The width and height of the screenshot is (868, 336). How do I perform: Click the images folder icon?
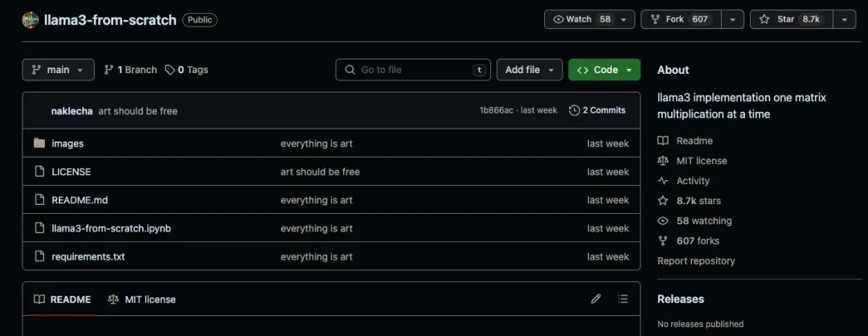pyautogui.click(x=39, y=143)
